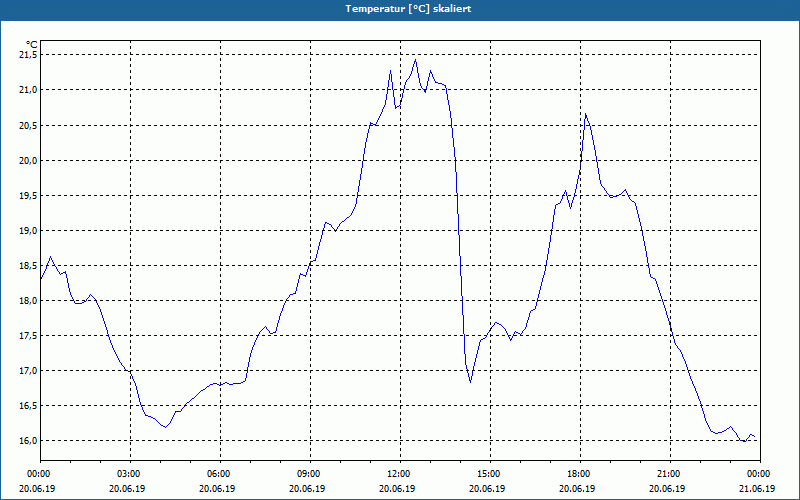Click the evening peak just after 18:00

point(586,114)
